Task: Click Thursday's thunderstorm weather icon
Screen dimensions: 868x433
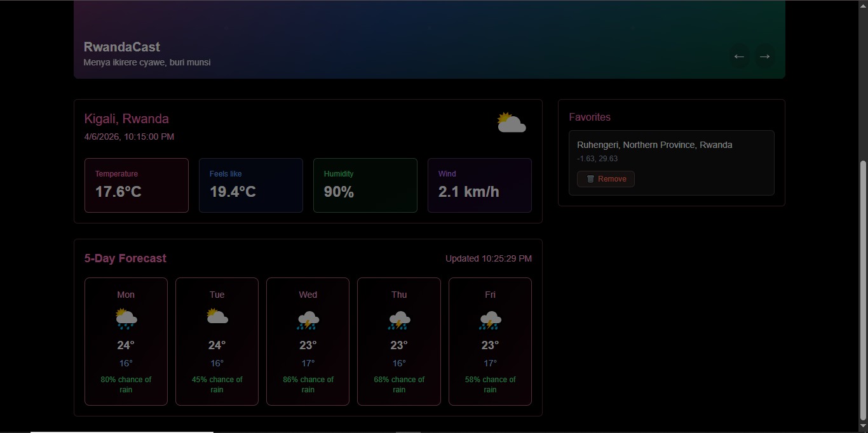Action: [399, 320]
